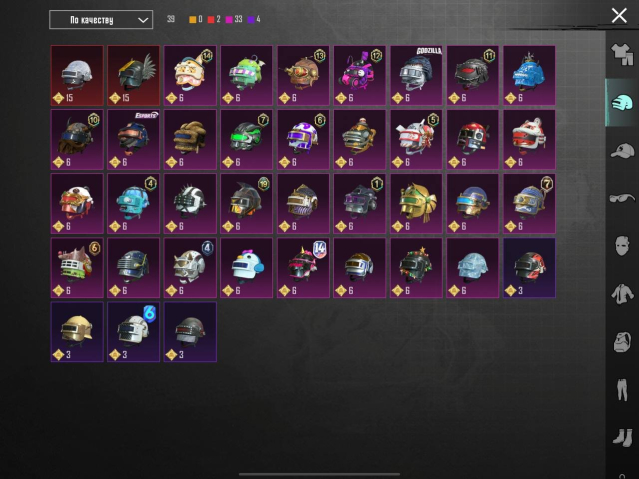The height and width of the screenshot is (479, 639).
Task: Open the glasses category icon
Action: click(622, 198)
